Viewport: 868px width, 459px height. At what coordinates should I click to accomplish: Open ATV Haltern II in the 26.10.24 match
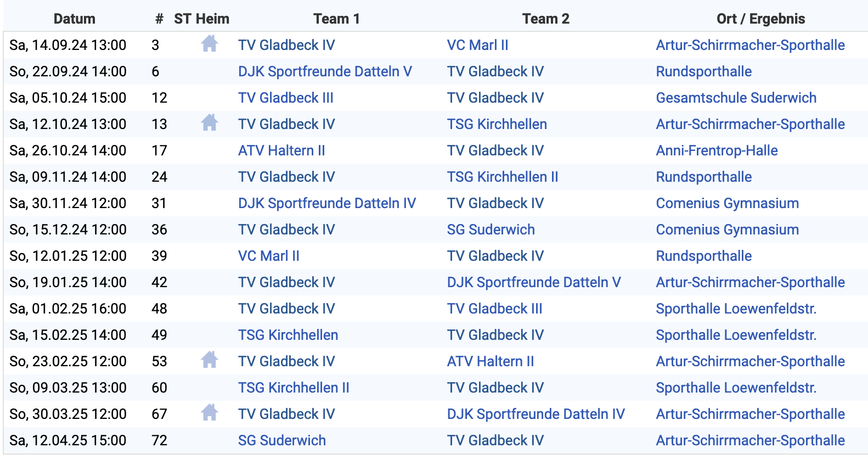tap(281, 150)
